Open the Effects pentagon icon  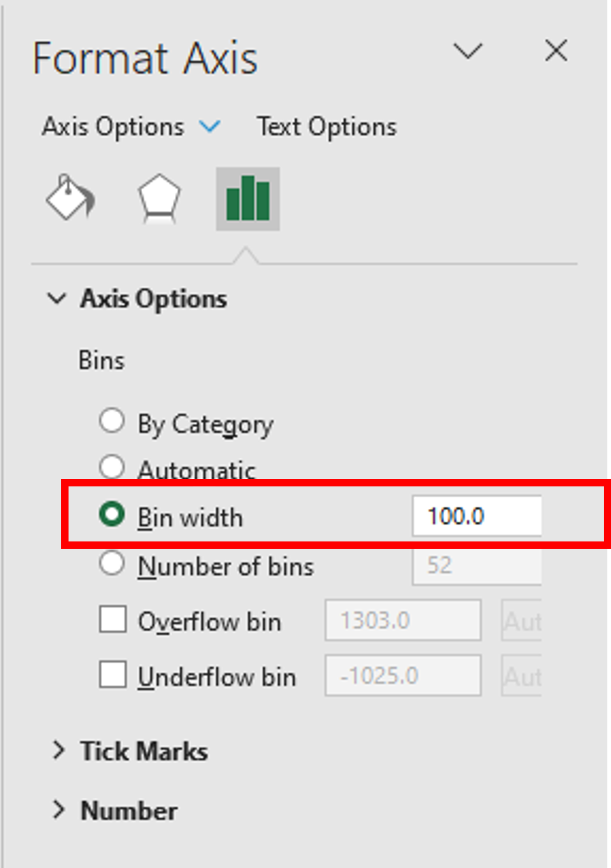[x=159, y=198]
